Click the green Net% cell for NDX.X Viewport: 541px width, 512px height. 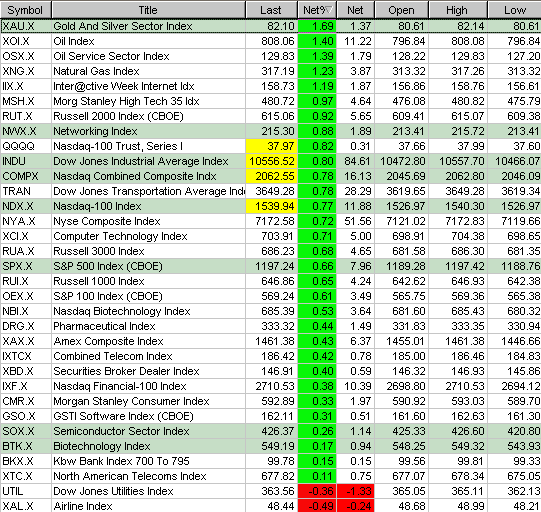pyautogui.click(x=317, y=206)
